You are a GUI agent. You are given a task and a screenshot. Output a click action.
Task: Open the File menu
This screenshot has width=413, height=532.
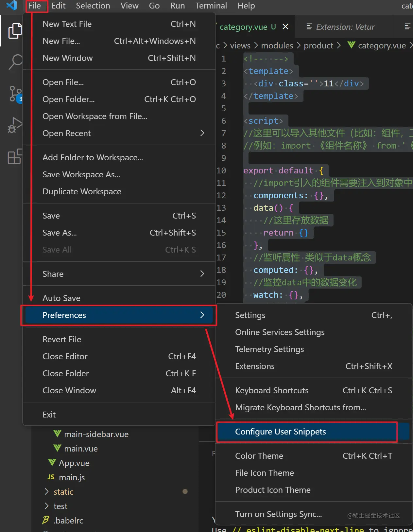point(35,6)
